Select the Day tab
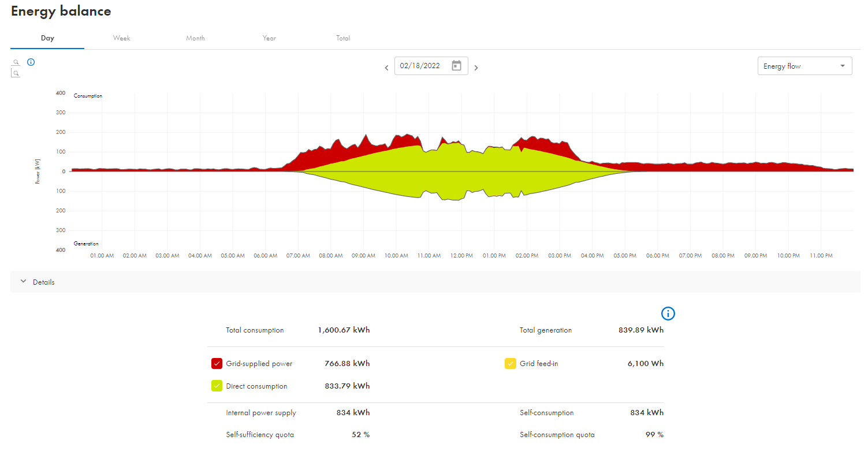This screenshot has height=455, width=868. [x=47, y=38]
